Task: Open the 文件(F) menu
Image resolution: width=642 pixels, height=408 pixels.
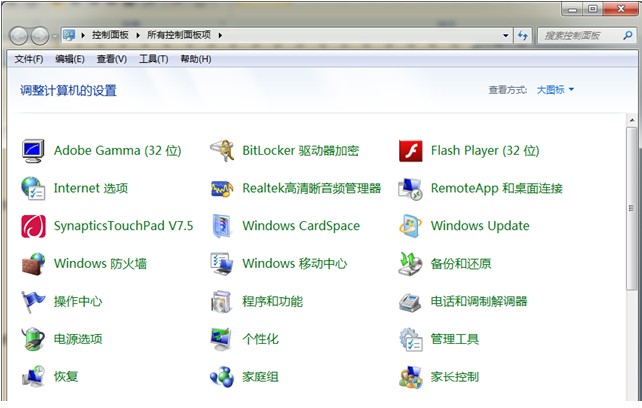Action: [29, 59]
